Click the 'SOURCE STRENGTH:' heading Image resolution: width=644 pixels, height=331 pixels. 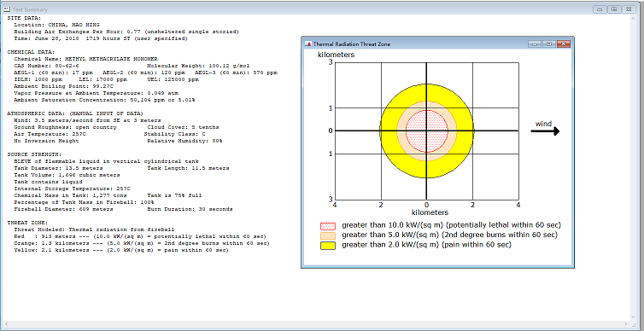(x=34, y=154)
